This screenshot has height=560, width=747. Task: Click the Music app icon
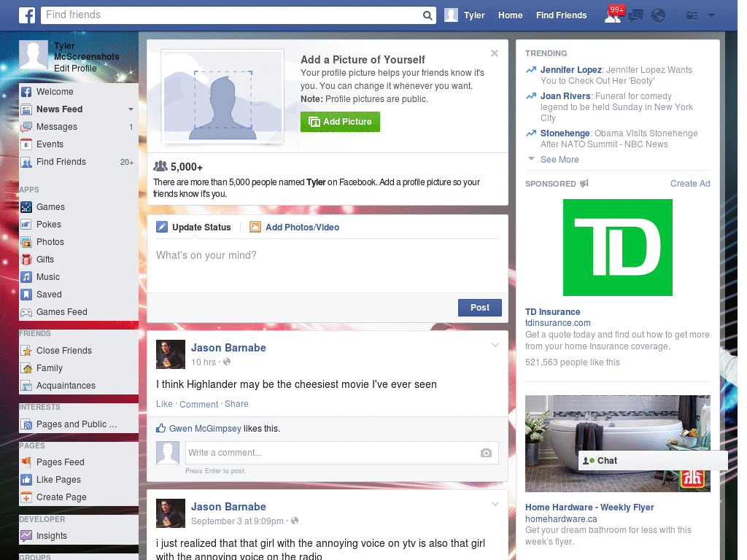point(26,277)
